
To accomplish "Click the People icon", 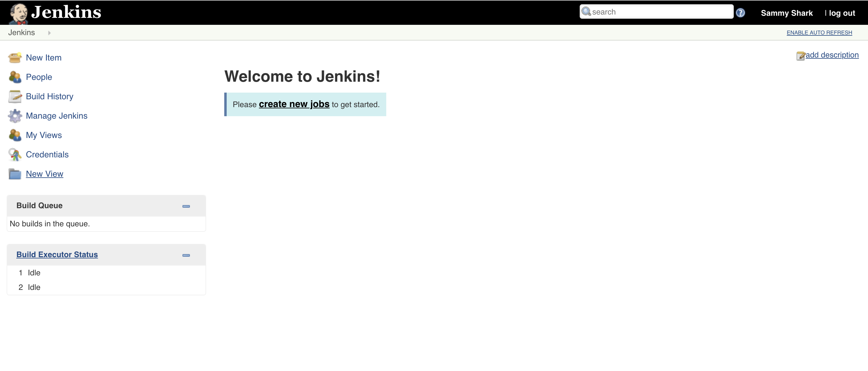I will [x=15, y=77].
